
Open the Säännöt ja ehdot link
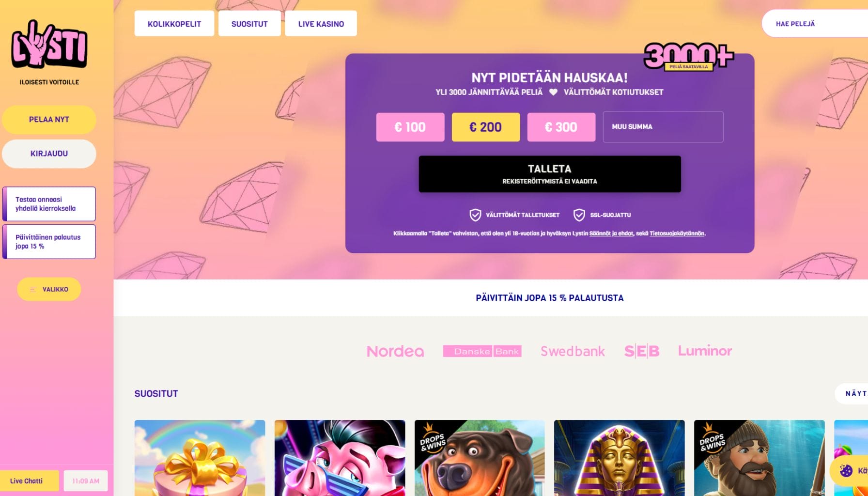[611, 233]
